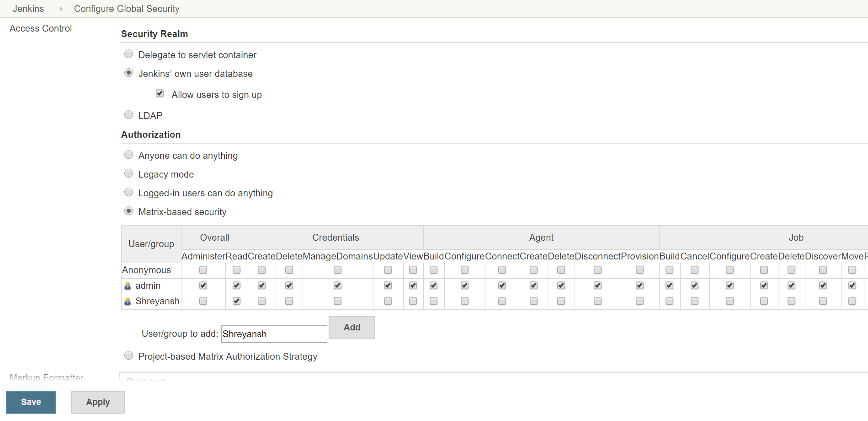
Task: Check Shreyansh Agent Disconnect permission
Action: (x=598, y=301)
